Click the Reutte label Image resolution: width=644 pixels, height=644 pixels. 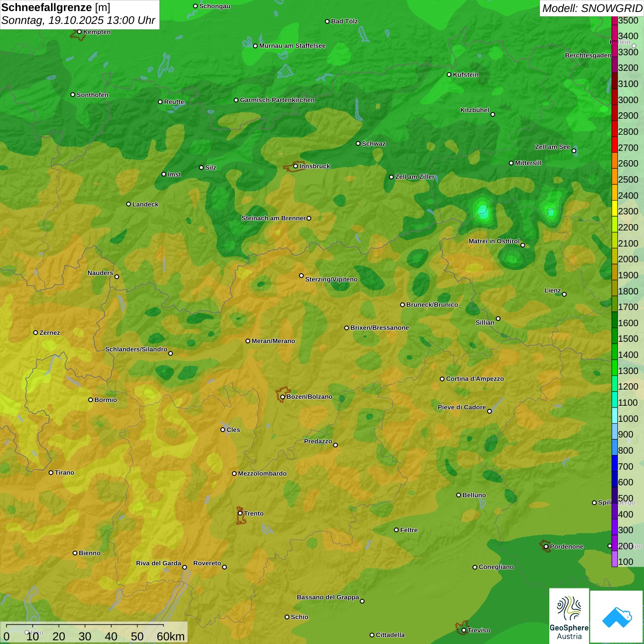pos(174,102)
